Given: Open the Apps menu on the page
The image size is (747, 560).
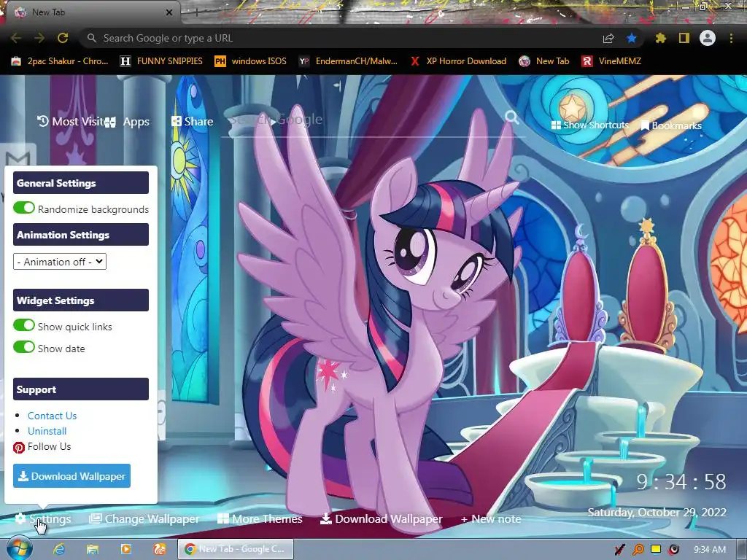Looking at the screenshot, I should 128,122.
